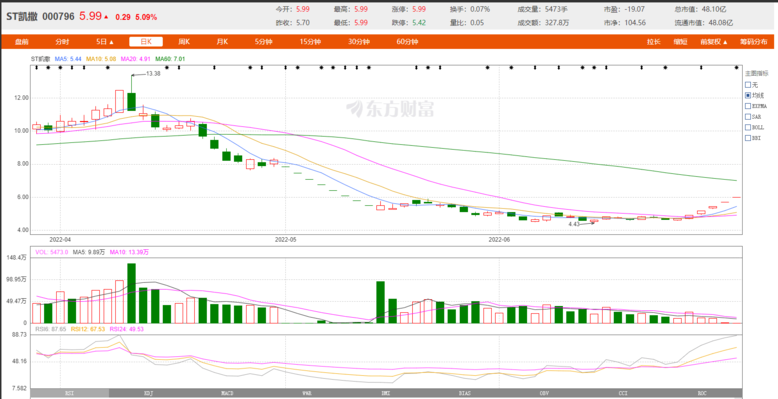Switch bottom indicator to KDJ

pyautogui.click(x=148, y=393)
